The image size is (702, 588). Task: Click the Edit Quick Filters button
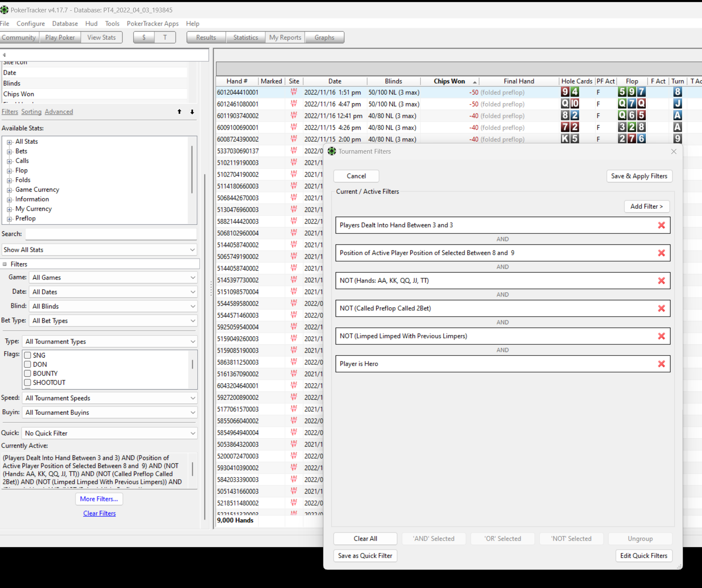tap(644, 556)
